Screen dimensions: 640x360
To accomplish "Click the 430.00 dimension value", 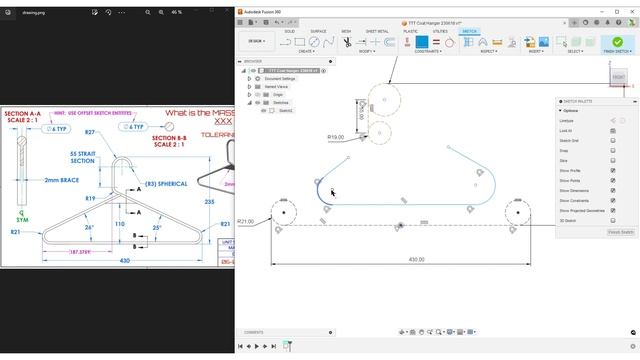I will coord(416,260).
